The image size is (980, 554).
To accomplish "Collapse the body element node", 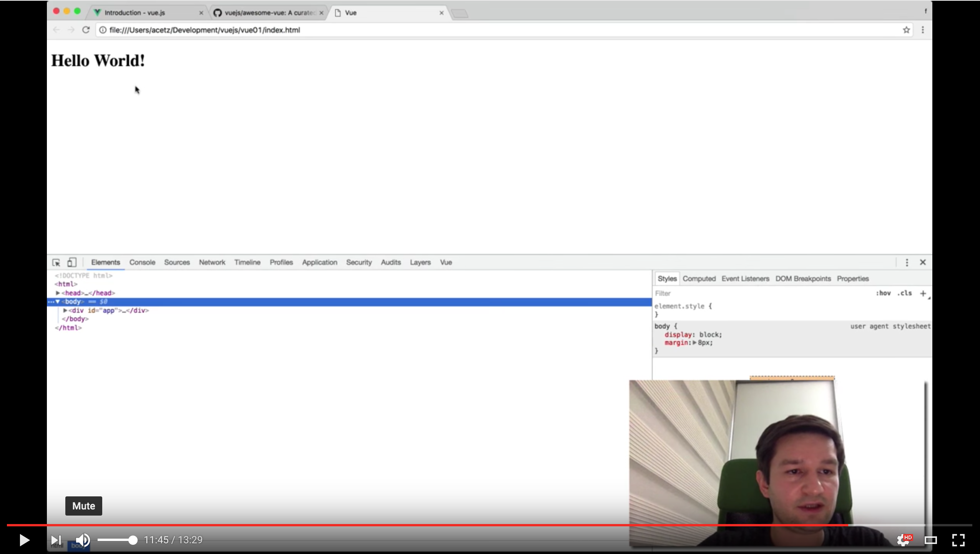I will pos(58,302).
